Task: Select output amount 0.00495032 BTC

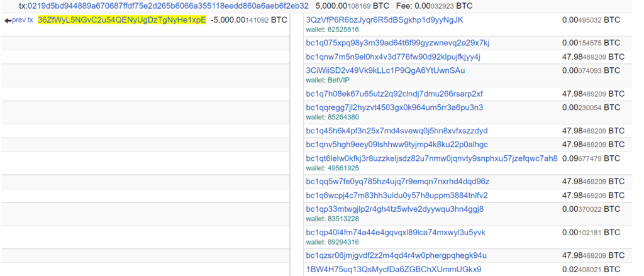Action: tap(591, 20)
